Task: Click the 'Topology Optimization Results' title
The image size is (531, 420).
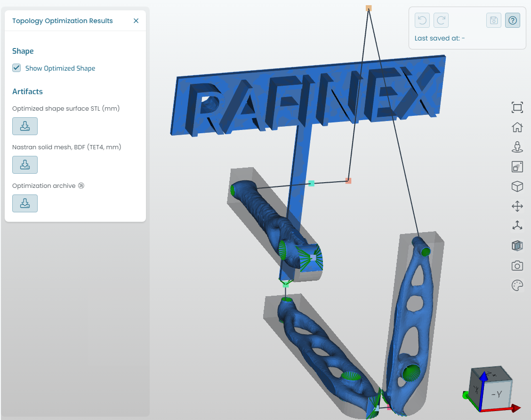Action: pyautogui.click(x=62, y=21)
